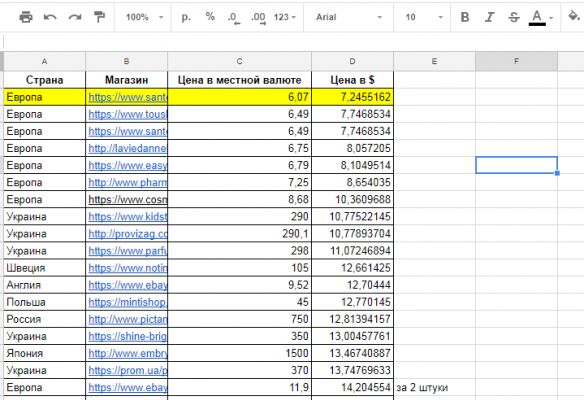The height and width of the screenshot is (400, 584).
Task: Select the 7,2455162 cell
Action: [x=352, y=97]
